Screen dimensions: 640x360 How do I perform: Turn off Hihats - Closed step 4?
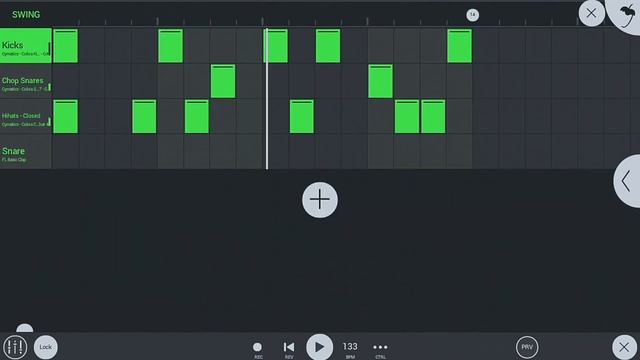click(x=144, y=117)
